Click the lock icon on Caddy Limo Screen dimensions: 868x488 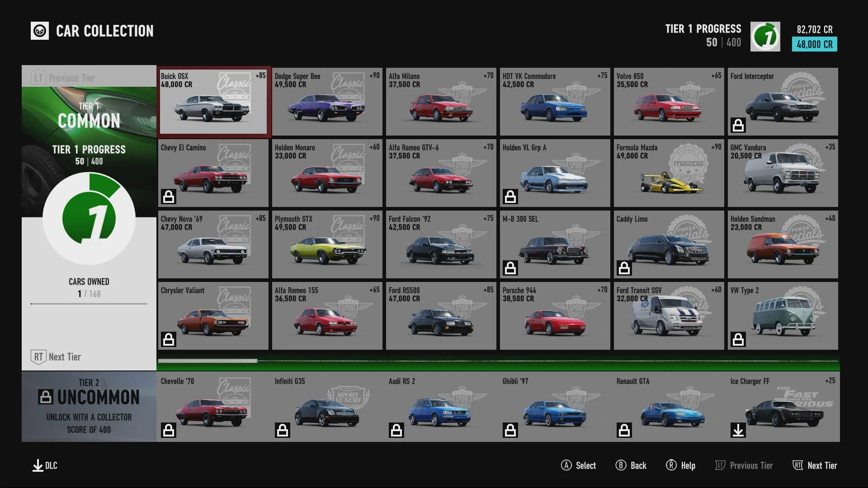tap(624, 268)
